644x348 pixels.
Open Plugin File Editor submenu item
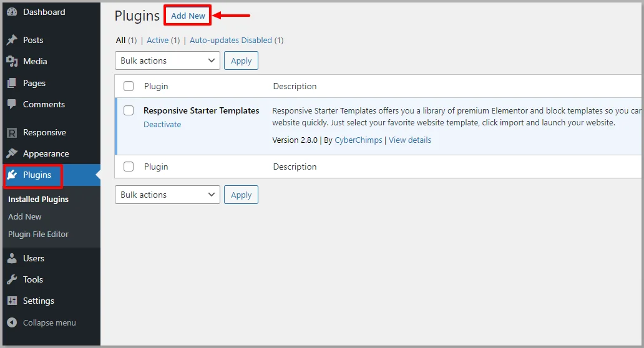pos(38,234)
